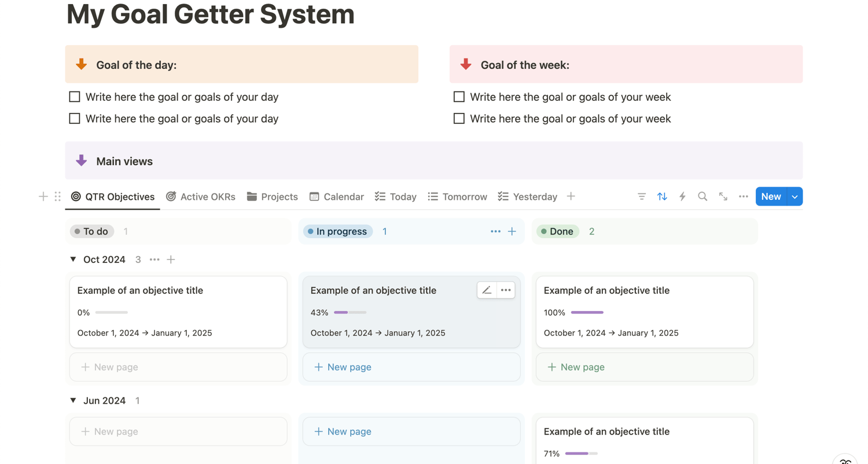The height and width of the screenshot is (464, 868).
Task: Click the plus icon to add a view
Action: [x=571, y=196]
